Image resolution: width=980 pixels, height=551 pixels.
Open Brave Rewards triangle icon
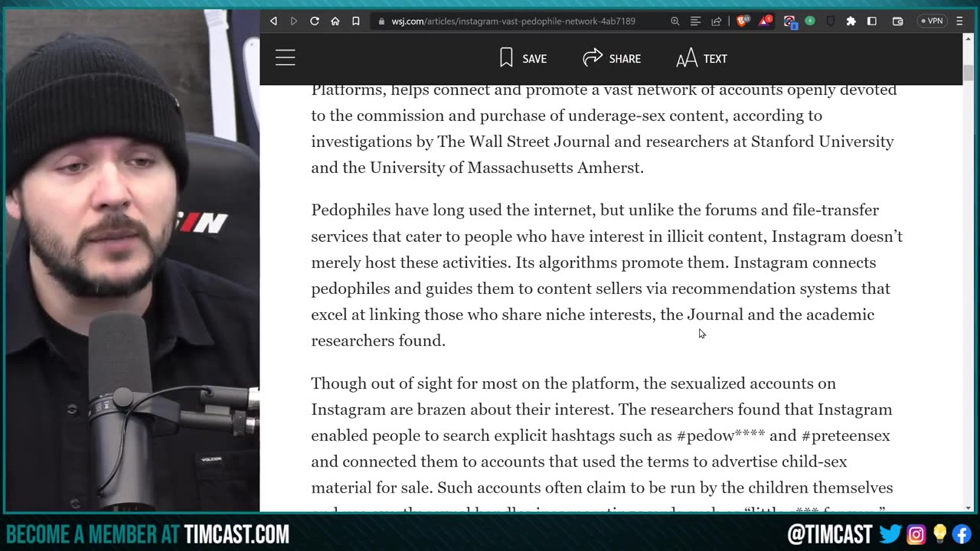click(764, 21)
